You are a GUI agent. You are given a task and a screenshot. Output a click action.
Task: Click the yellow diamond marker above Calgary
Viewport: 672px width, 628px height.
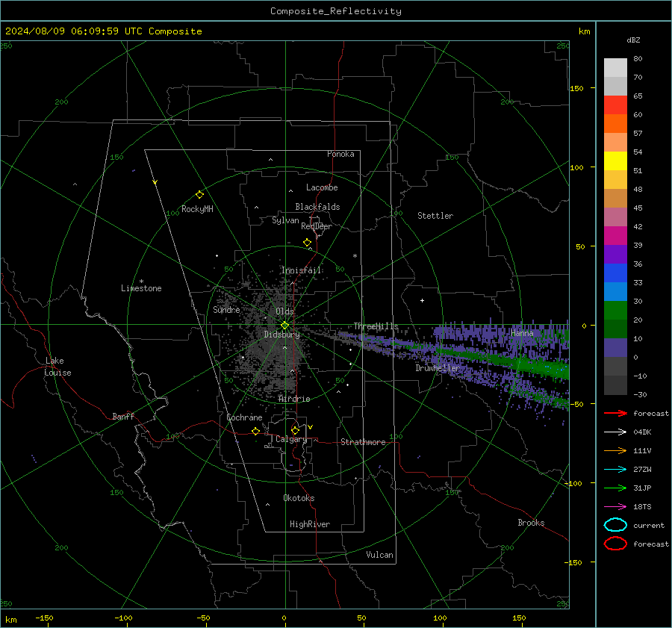click(295, 430)
